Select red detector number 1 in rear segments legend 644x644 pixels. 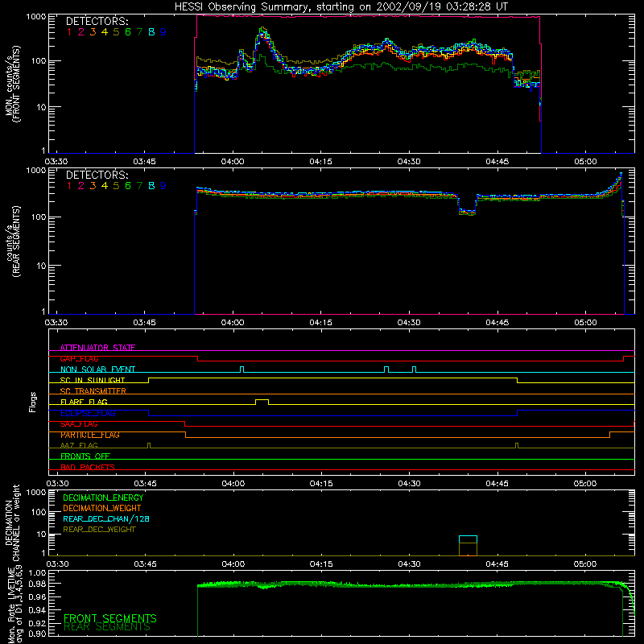click(69, 186)
